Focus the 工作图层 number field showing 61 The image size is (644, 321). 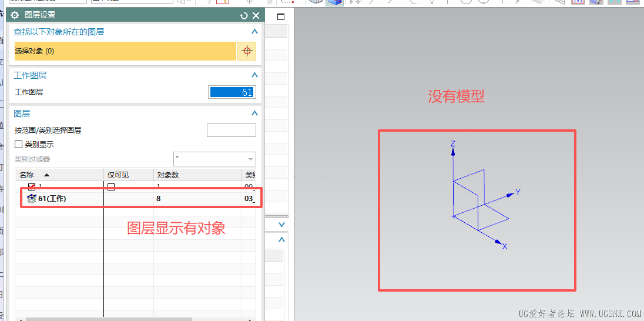click(232, 92)
